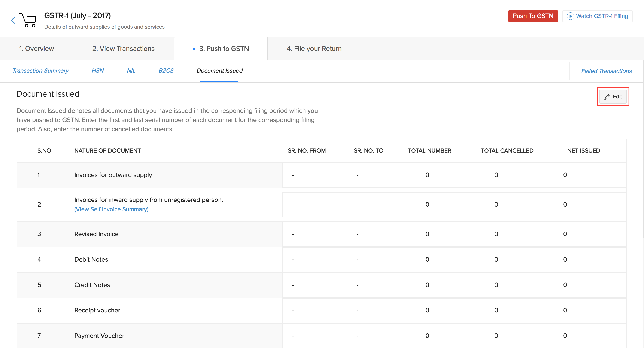Click Sr. No. From cell for Debit Notes
Image resolution: width=644 pixels, height=348 pixels.
point(293,260)
